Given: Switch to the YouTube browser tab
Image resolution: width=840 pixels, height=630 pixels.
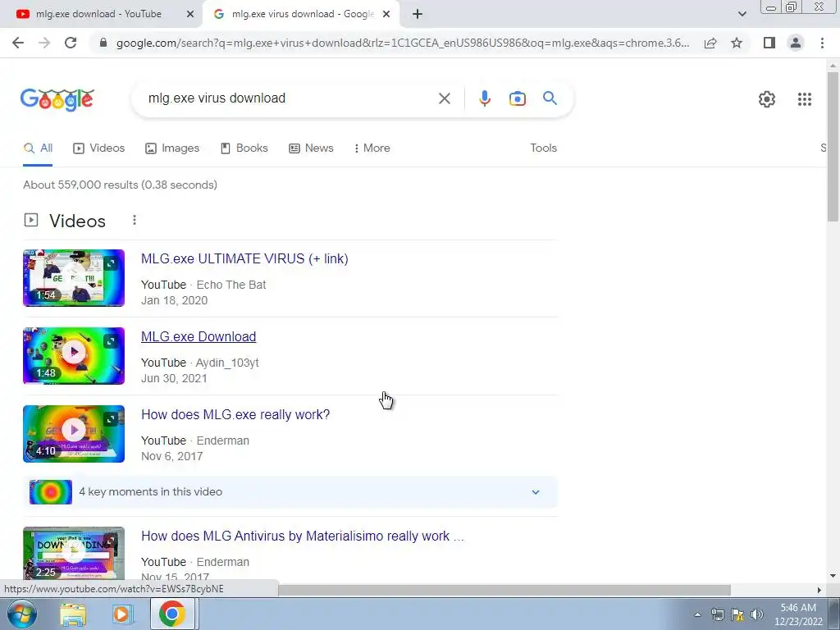Looking at the screenshot, I should (102, 15).
